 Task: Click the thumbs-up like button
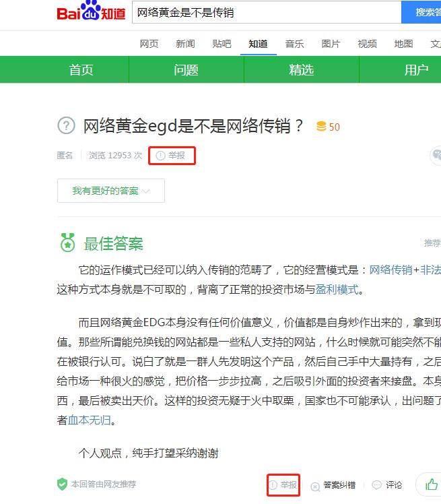[431, 484]
